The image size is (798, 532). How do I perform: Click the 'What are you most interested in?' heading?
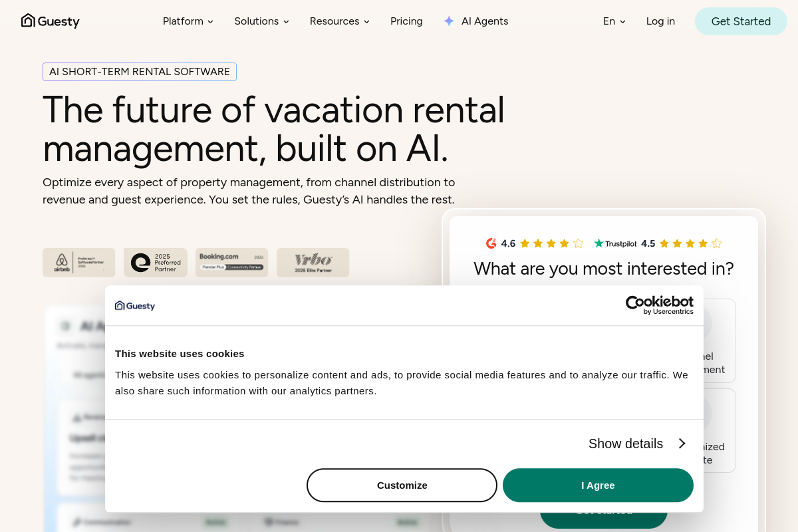coord(604,269)
